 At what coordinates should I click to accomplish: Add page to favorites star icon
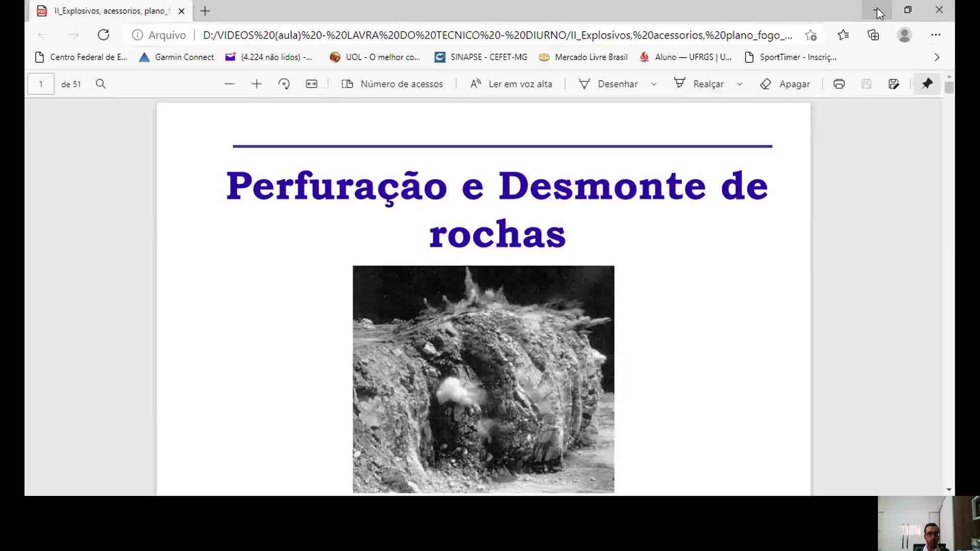pyautogui.click(x=811, y=35)
